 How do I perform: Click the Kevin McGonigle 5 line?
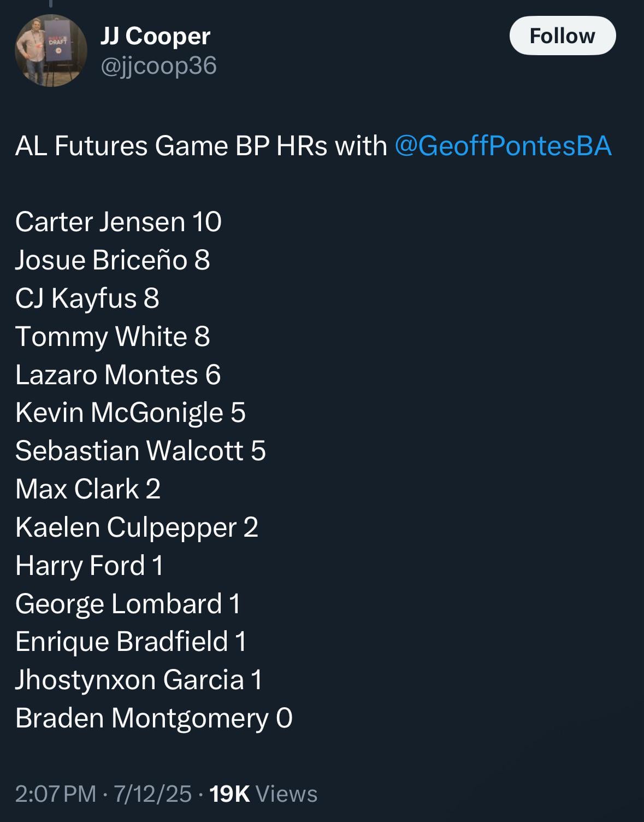[131, 413]
